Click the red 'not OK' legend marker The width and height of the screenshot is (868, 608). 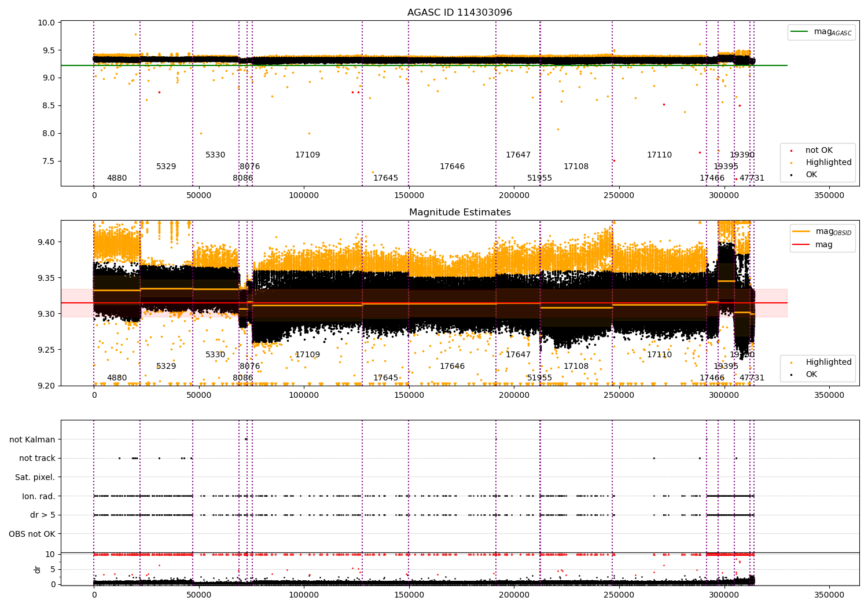[792, 151]
